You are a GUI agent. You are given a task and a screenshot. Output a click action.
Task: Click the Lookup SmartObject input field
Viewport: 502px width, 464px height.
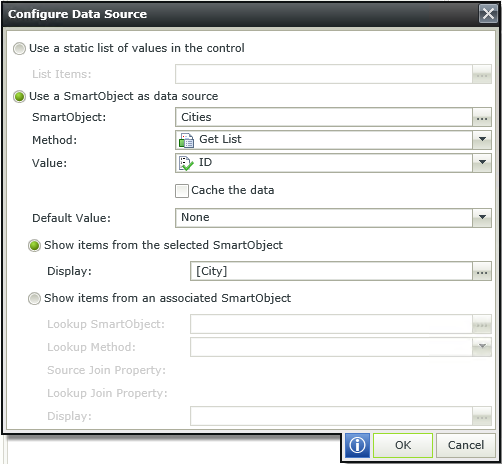pyautogui.click(x=331, y=324)
